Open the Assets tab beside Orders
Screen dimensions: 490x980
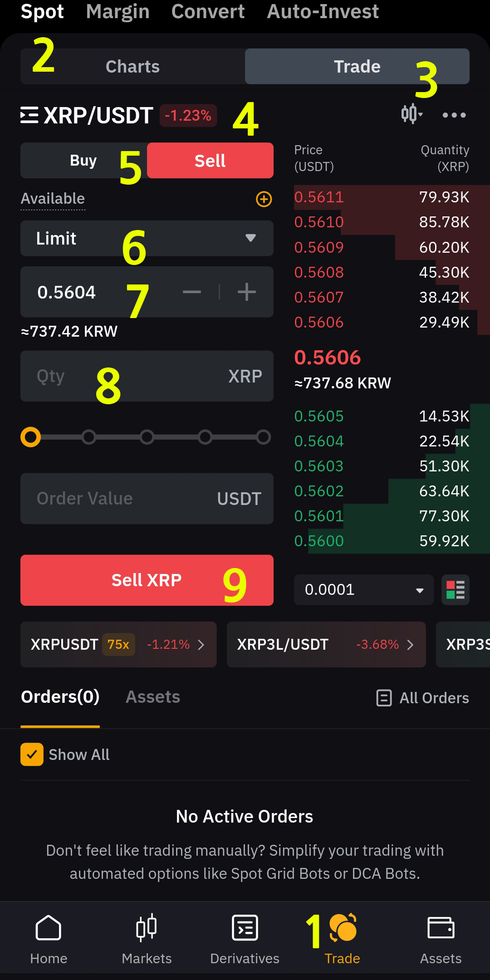click(x=153, y=697)
